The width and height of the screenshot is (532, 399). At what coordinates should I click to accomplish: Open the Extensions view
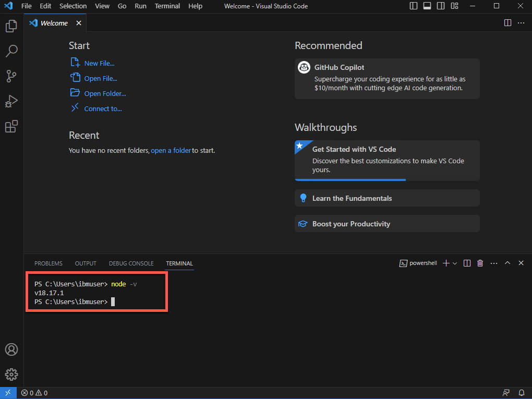pyautogui.click(x=11, y=126)
